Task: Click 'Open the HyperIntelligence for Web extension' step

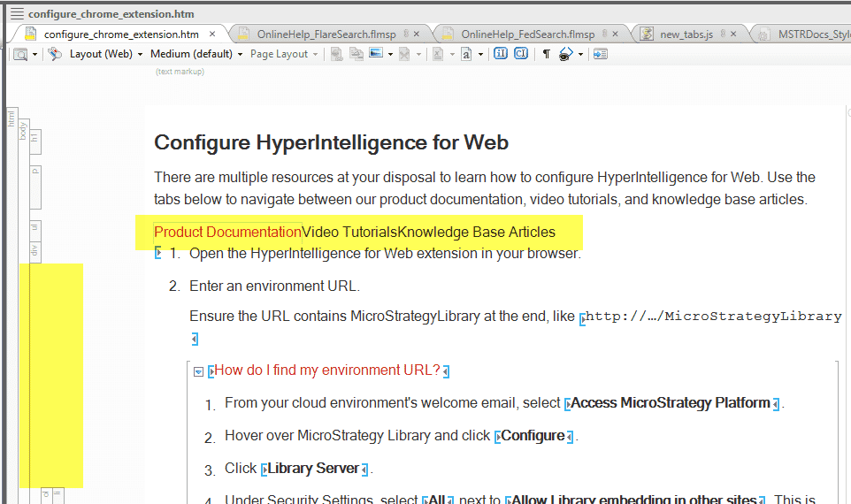Action: point(385,254)
